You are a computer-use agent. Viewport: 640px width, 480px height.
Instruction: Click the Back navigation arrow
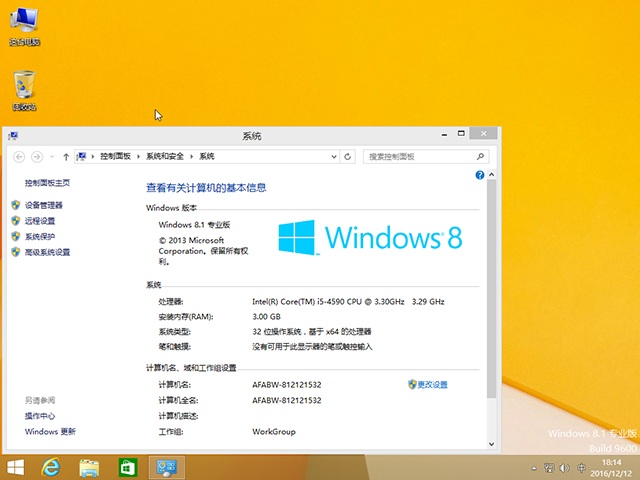click(19, 157)
